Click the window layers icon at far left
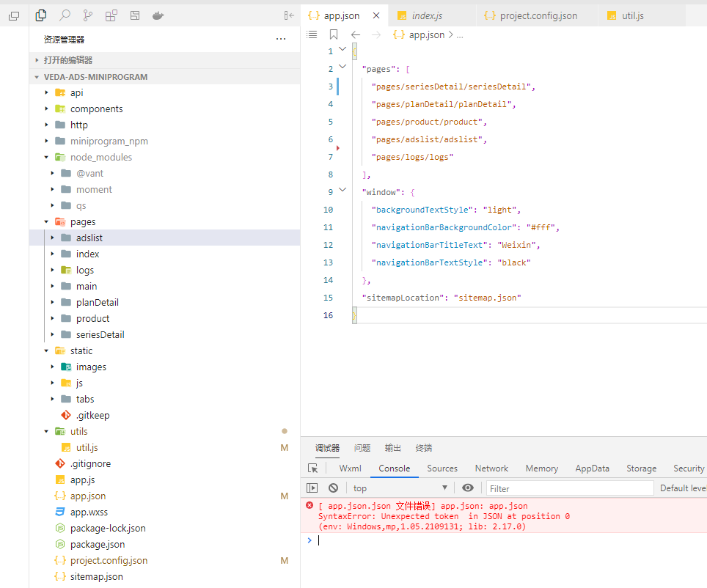Image resolution: width=707 pixels, height=588 pixels. point(14,16)
